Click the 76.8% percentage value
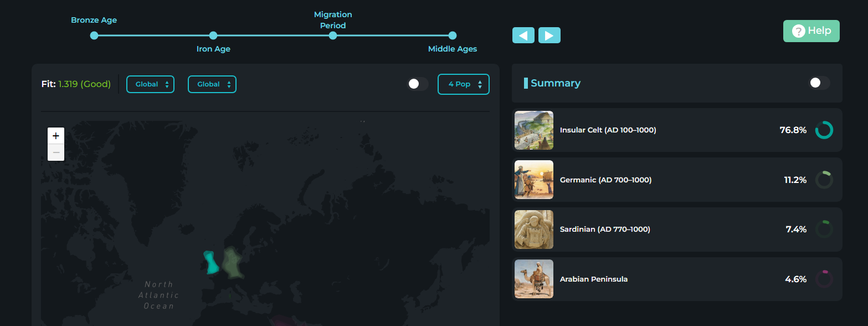The image size is (868, 326). coord(793,130)
